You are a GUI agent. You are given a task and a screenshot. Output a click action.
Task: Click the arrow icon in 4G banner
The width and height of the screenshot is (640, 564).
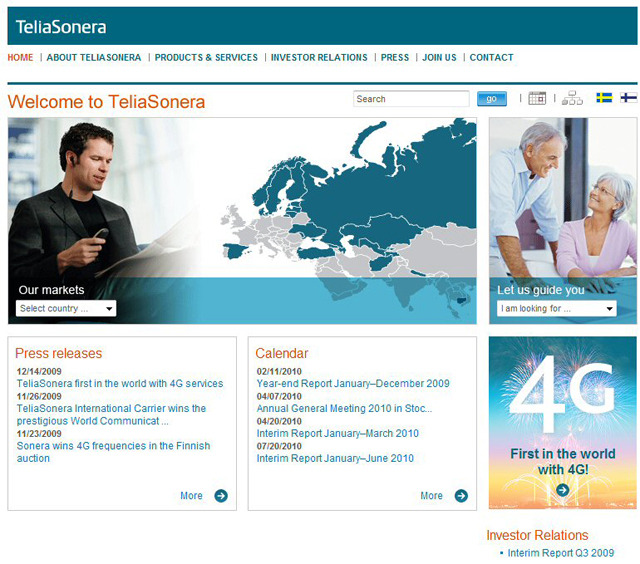pyautogui.click(x=562, y=490)
